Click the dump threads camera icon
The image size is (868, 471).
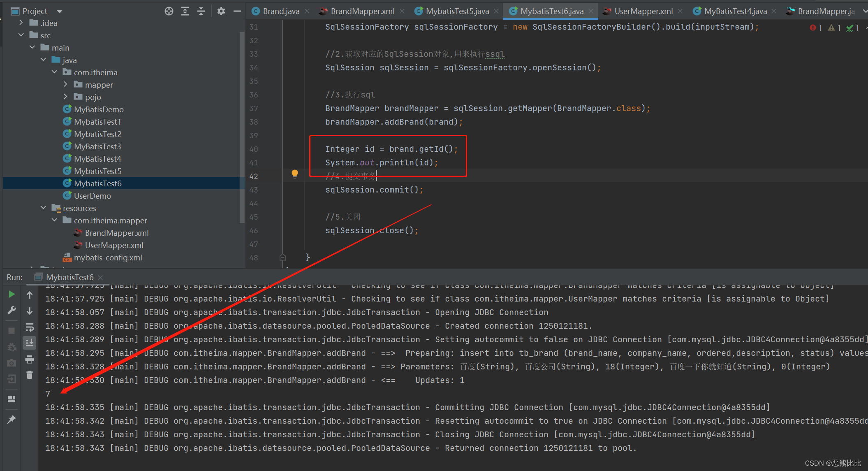(12, 363)
